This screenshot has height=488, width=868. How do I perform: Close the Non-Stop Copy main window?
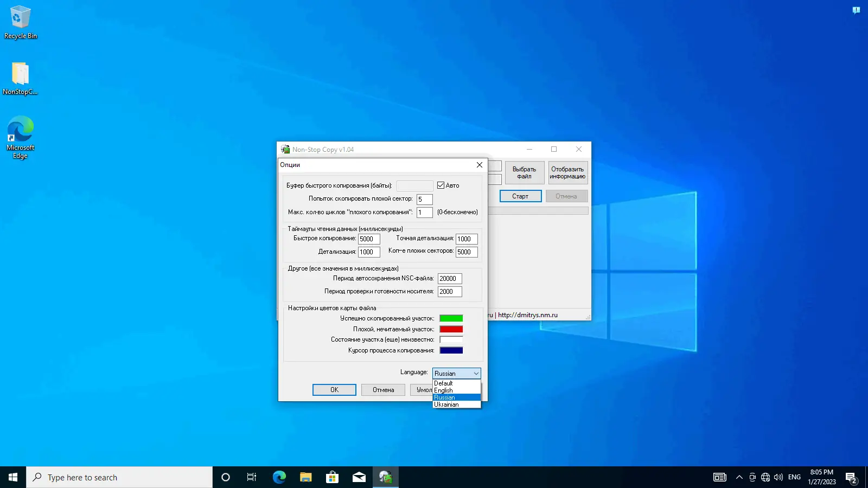click(x=579, y=149)
